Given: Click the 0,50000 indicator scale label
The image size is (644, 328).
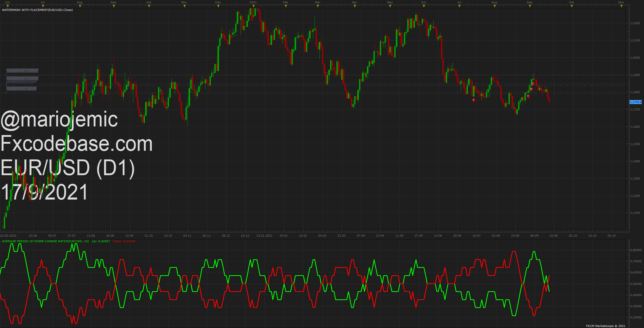Looking at the screenshot, I should [636, 284].
